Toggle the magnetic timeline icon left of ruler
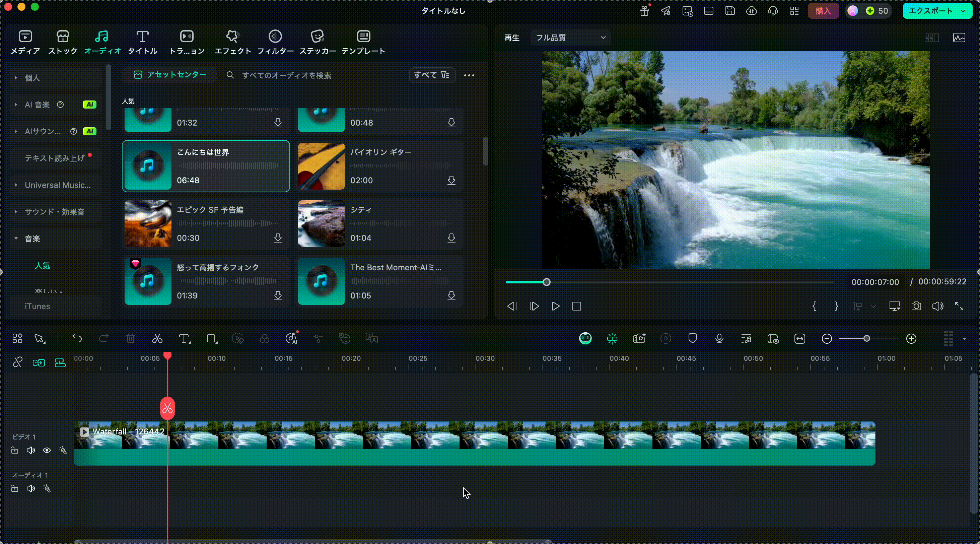The image size is (980, 544). coord(60,362)
